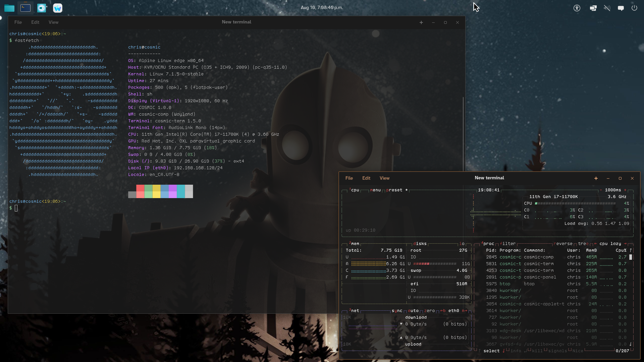The width and height of the screenshot is (644, 362).
Task: Click the up arrow atop the process list
Action: pyautogui.click(x=631, y=250)
